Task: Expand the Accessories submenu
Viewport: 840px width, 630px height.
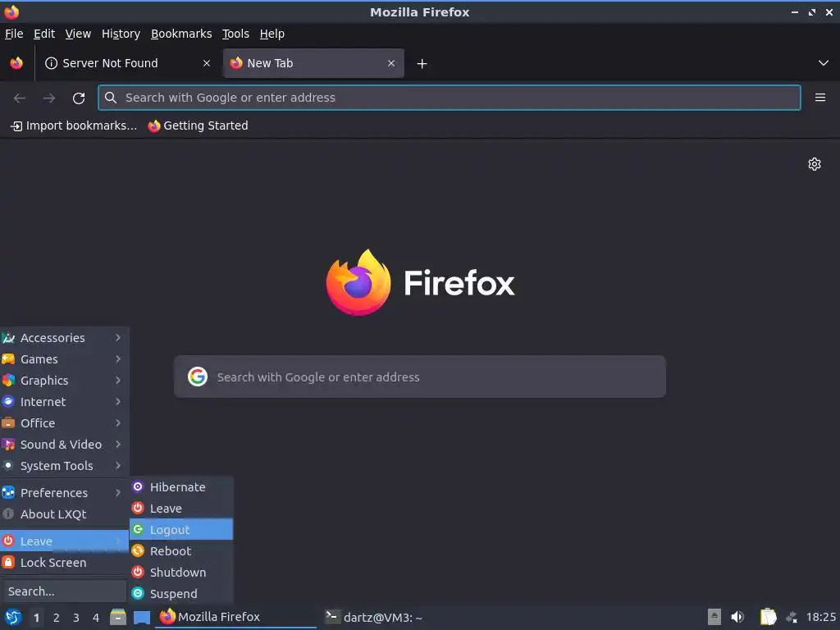Action: coord(64,337)
